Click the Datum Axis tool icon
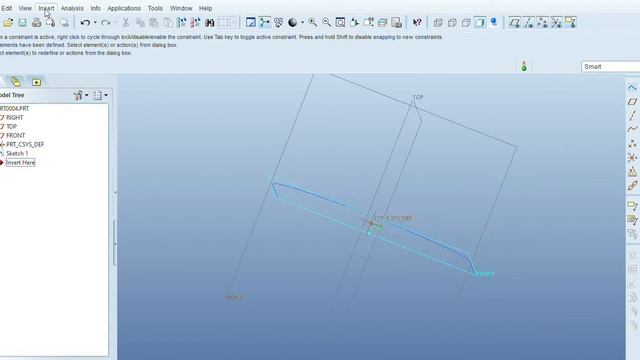640x360 pixels. pyautogui.click(x=632, y=116)
